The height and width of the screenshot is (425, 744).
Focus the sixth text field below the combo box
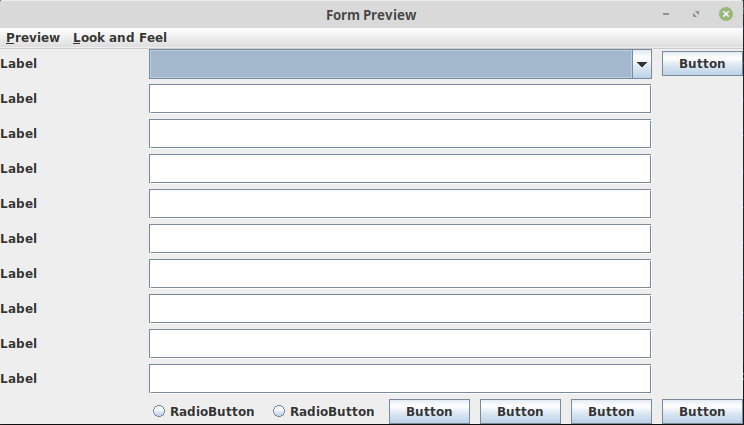tap(400, 274)
